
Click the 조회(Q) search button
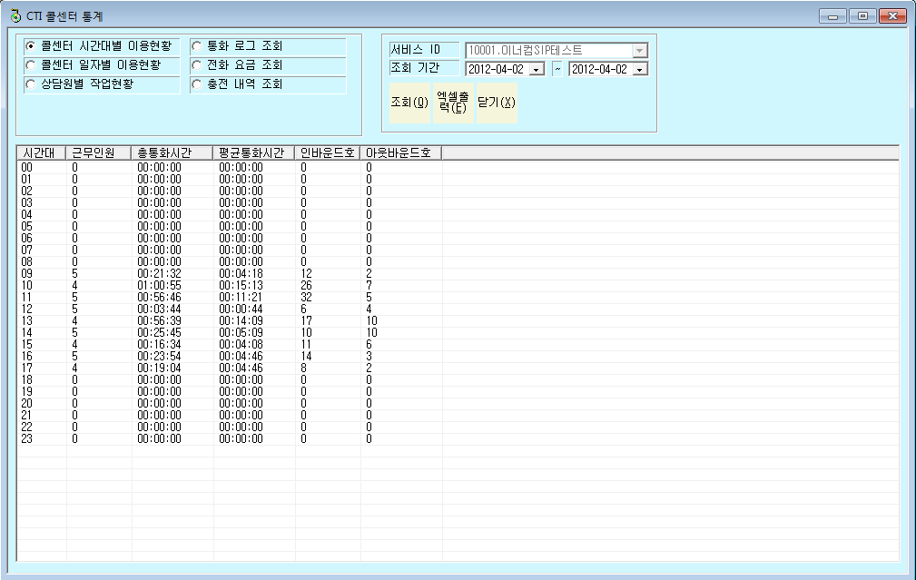point(410,103)
